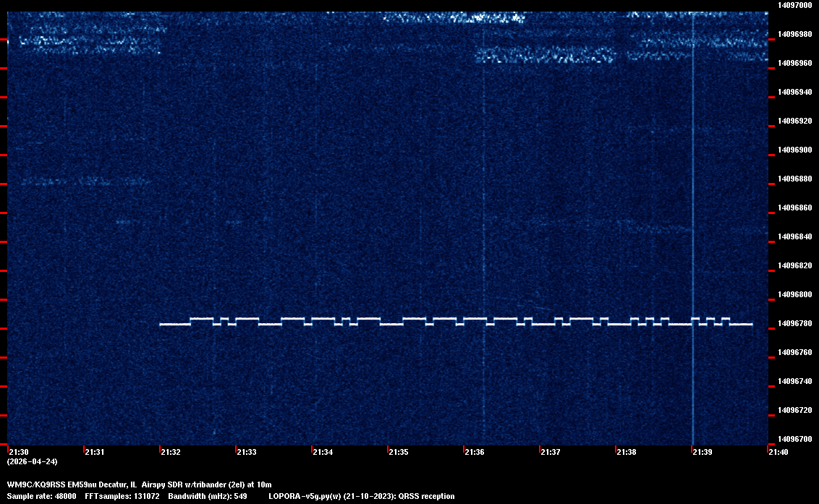Click the 14096840 frequency label

(x=794, y=236)
